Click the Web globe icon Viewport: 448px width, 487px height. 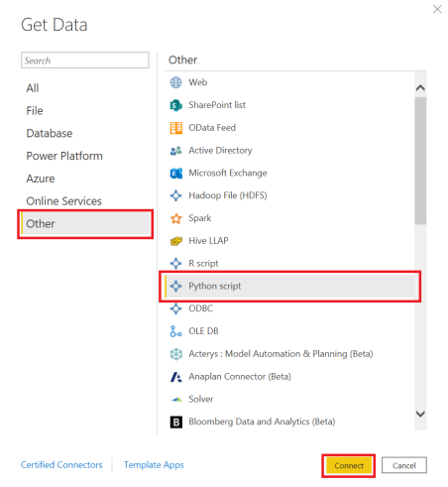point(175,82)
